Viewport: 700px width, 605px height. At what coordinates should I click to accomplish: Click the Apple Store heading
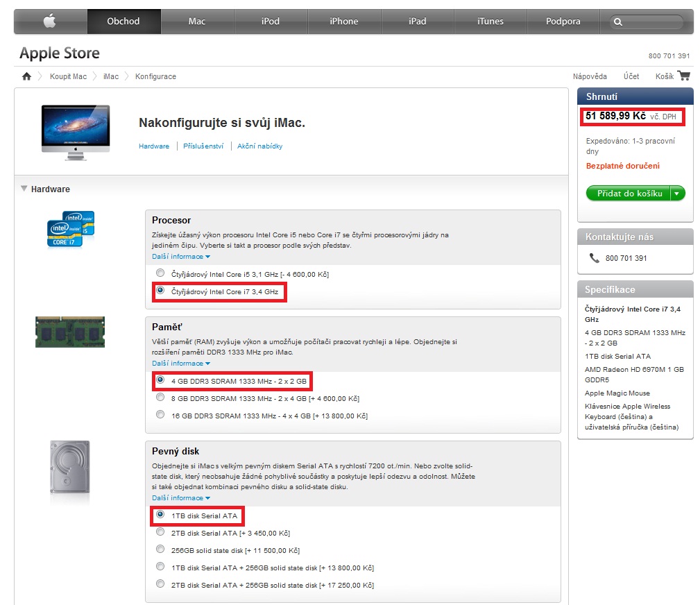60,53
